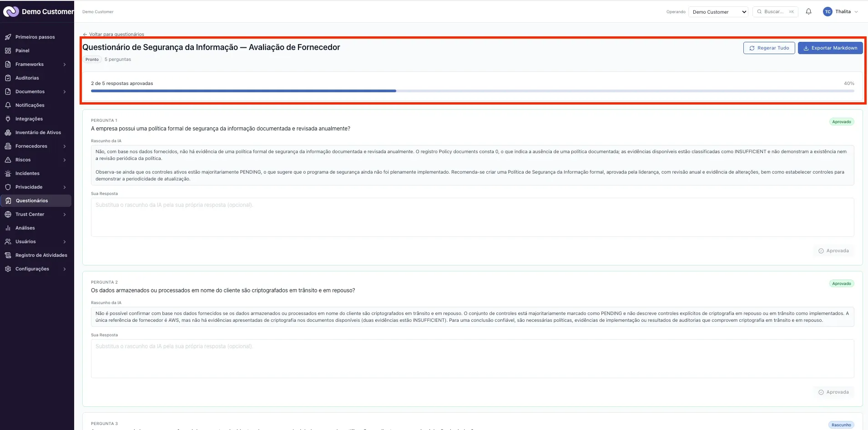868x430 pixels.
Task: Open Painel dashboard icon in sidebar
Action: click(8, 50)
